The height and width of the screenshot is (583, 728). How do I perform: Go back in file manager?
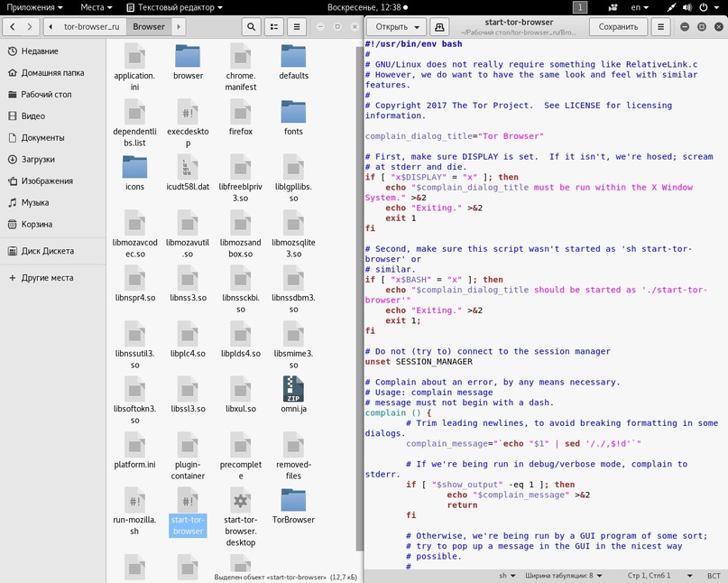[x=13, y=26]
